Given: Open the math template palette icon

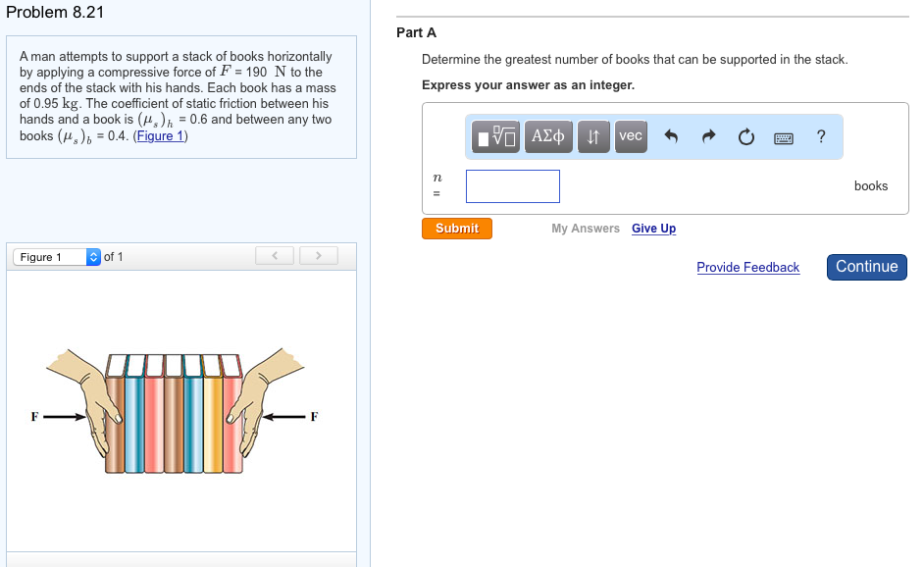Looking at the screenshot, I should (493, 136).
